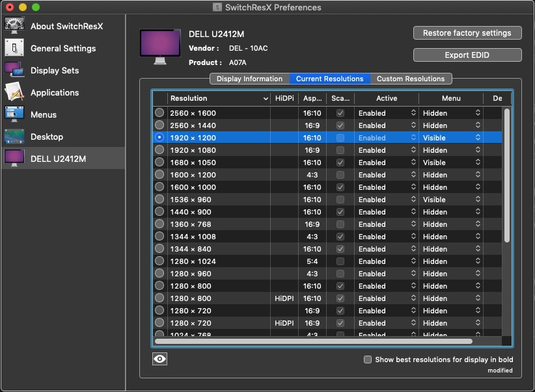Choose the 1920 × 1080 radio button

click(x=159, y=150)
